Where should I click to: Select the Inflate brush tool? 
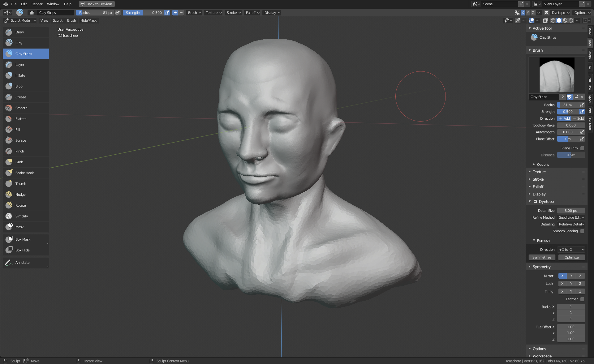point(20,75)
